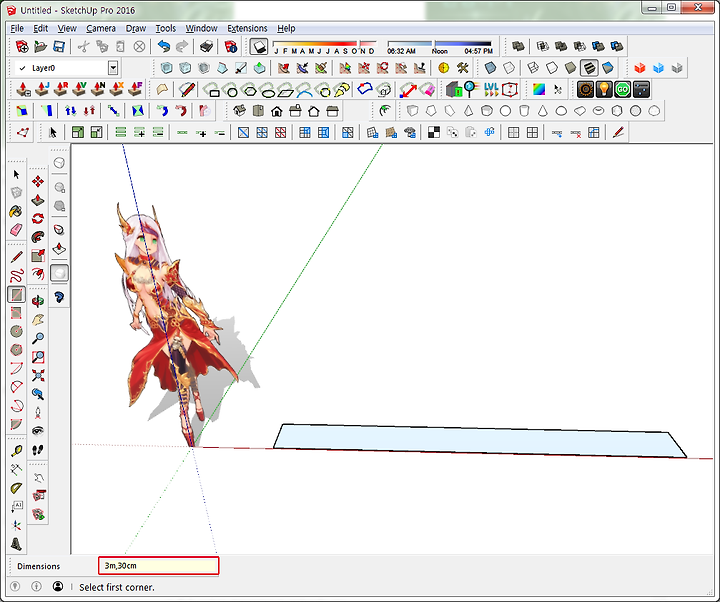Choose the Protractor tool
The width and height of the screenshot is (720, 602).
pyautogui.click(x=17, y=489)
